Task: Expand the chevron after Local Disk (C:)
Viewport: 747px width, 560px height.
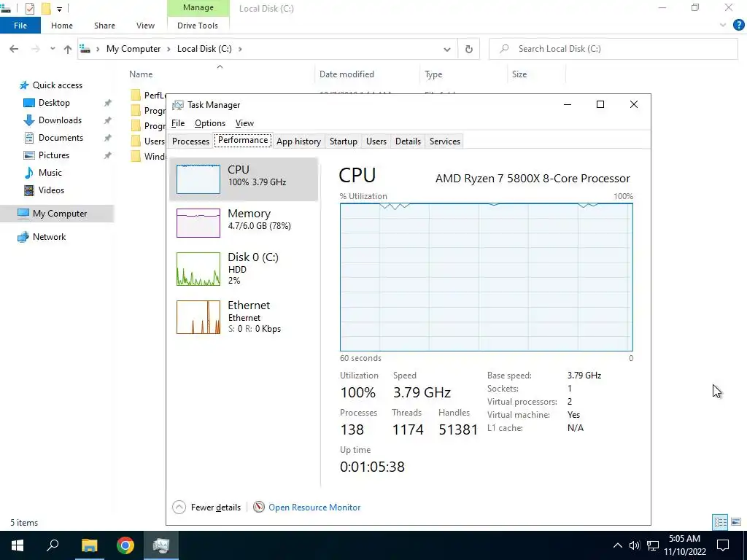Action: (240, 49)
